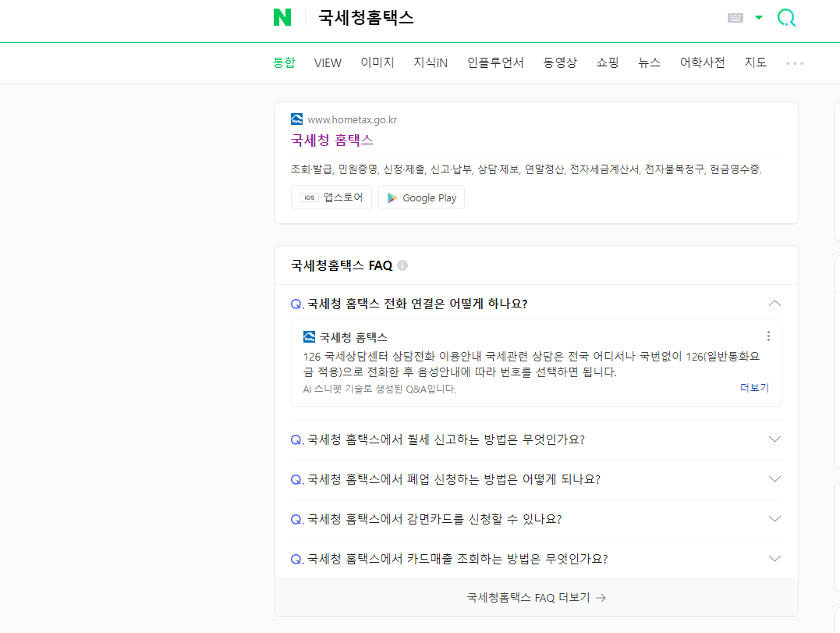Open the three-dot options in FAQ answer
Screen dimensions: 840x633
click(769, 336)
